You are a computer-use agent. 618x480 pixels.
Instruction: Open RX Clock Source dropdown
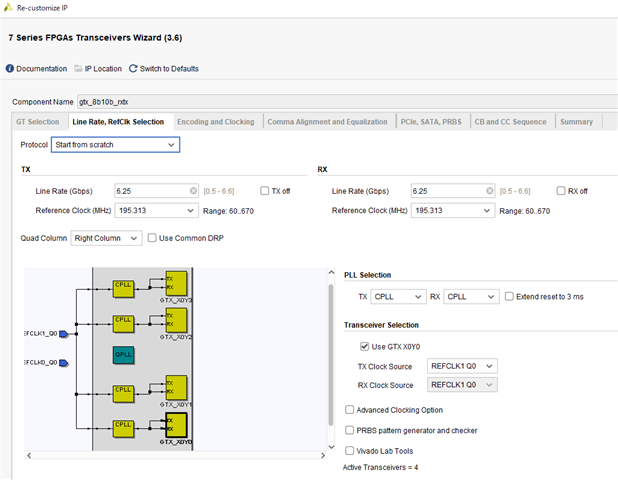(462, 385)
